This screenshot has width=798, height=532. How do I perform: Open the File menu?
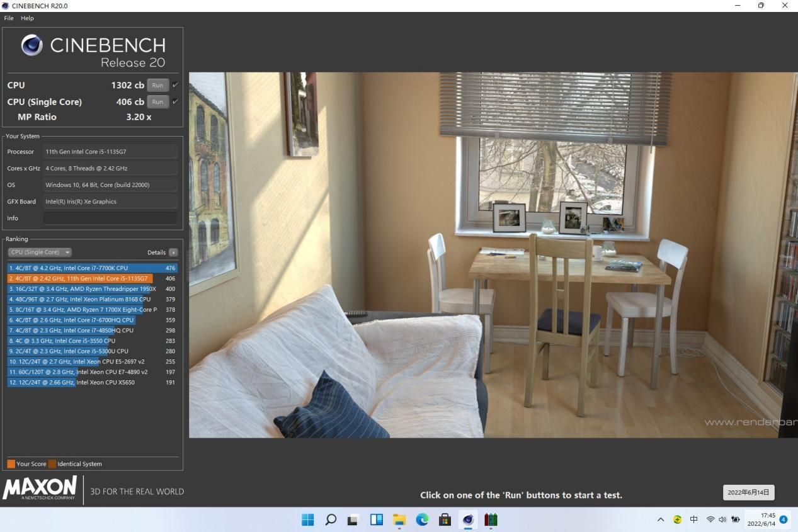coord(9,18)
